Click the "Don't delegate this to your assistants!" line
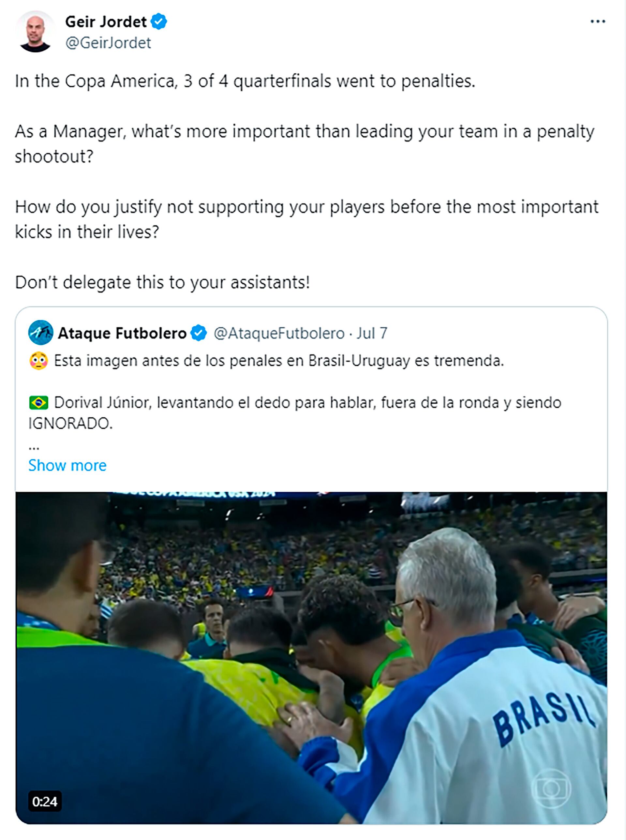The image size is (626, 840). (162, 282)
